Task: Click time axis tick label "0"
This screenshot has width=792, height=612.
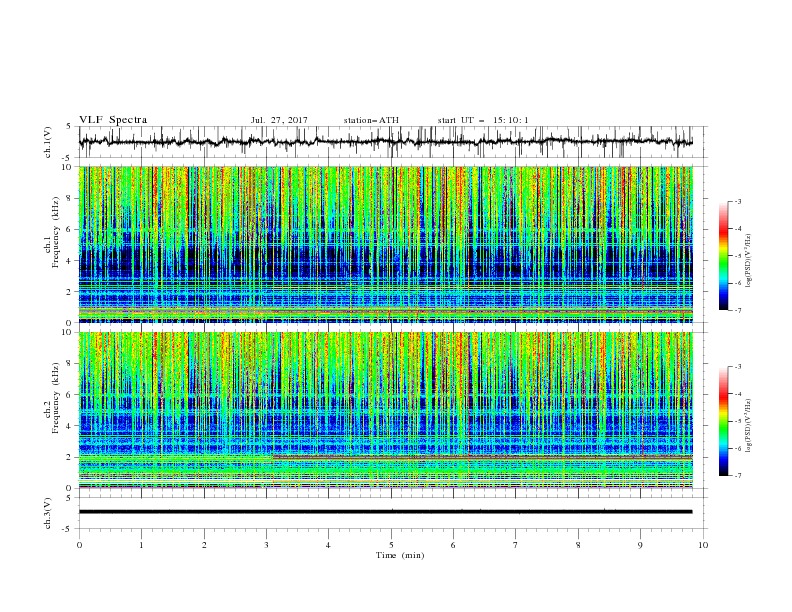Action: click(x=79, y=545)
